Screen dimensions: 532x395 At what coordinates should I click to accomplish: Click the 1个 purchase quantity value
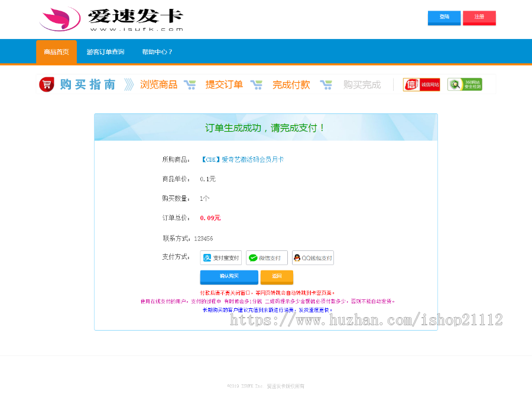click(x=205, y=198)
